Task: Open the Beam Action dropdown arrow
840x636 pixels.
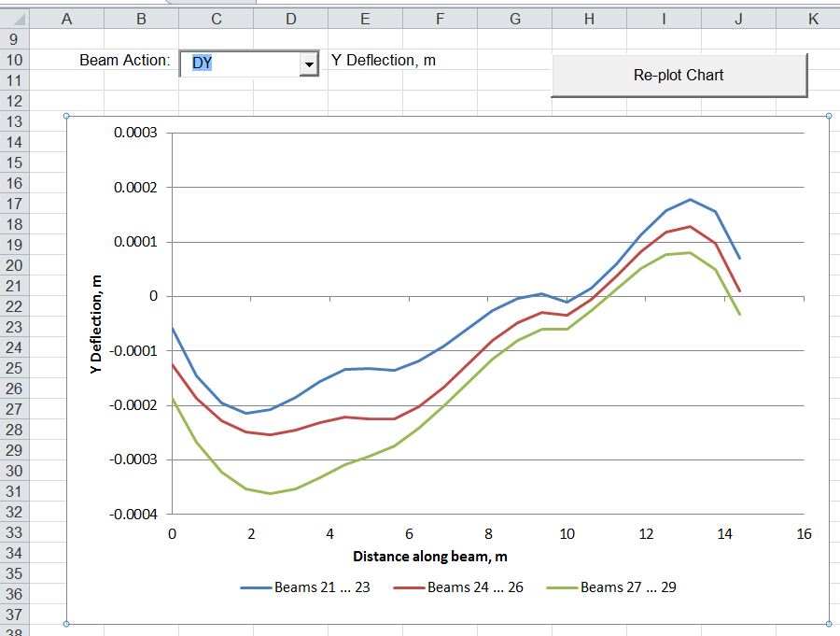Action: click(308, 64)
